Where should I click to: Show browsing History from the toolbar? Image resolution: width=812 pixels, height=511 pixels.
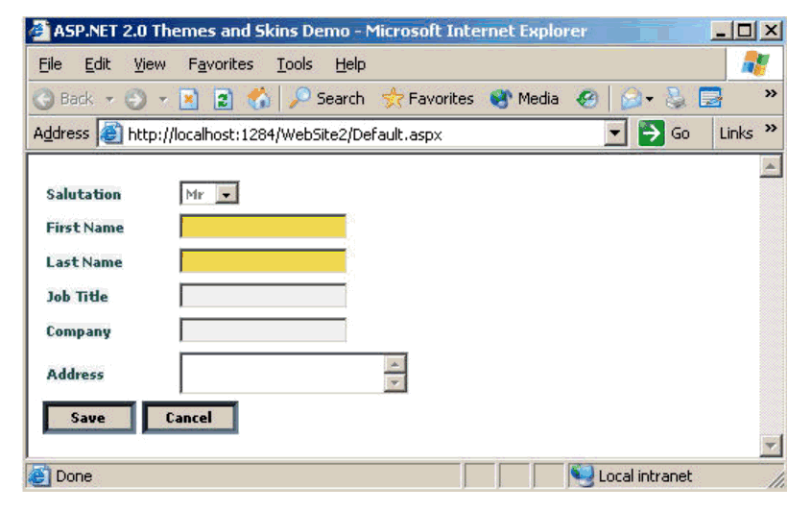(586, 99)
